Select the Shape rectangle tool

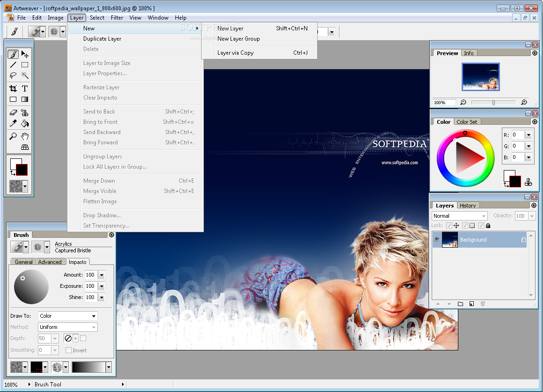[x=13, y=100]
